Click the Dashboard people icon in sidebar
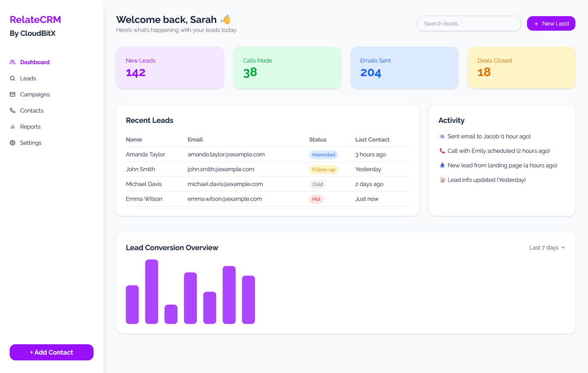588x373 pixels. pyautogui.click(x=13, y=62)
